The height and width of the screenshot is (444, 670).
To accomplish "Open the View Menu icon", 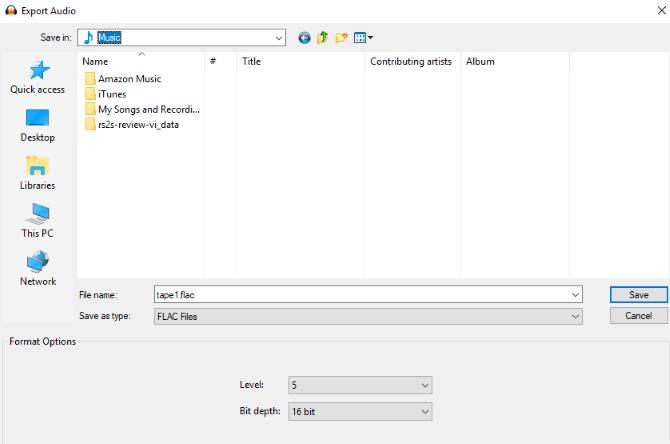I will click(x=360, y=38).
